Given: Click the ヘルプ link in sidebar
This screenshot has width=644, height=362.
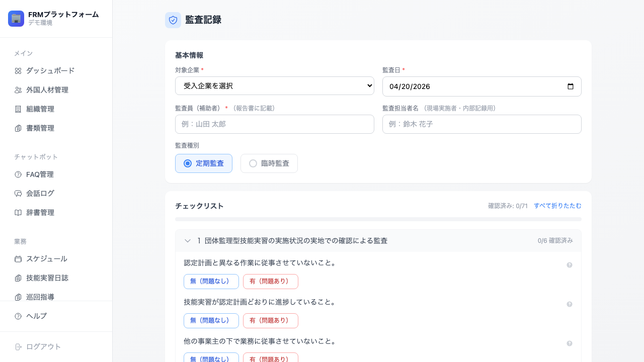Looking at the screenshot, I should pos(56,316).
